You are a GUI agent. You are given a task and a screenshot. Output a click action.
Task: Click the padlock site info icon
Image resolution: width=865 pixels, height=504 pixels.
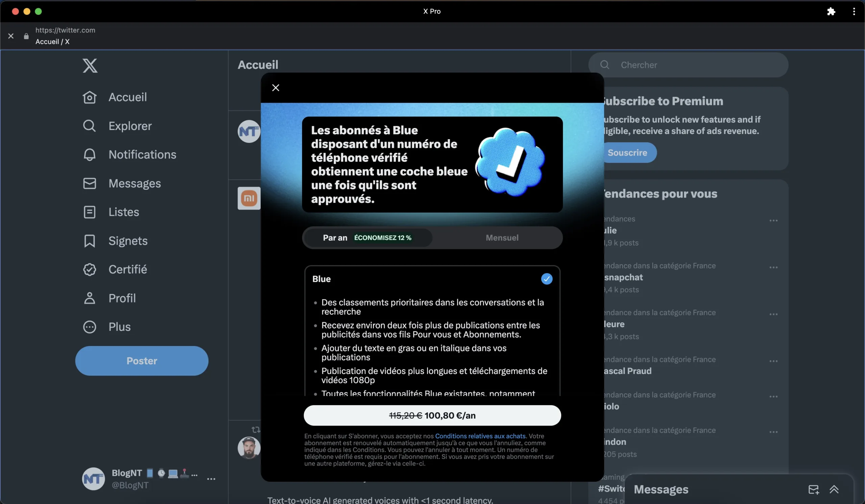(26, 36)
